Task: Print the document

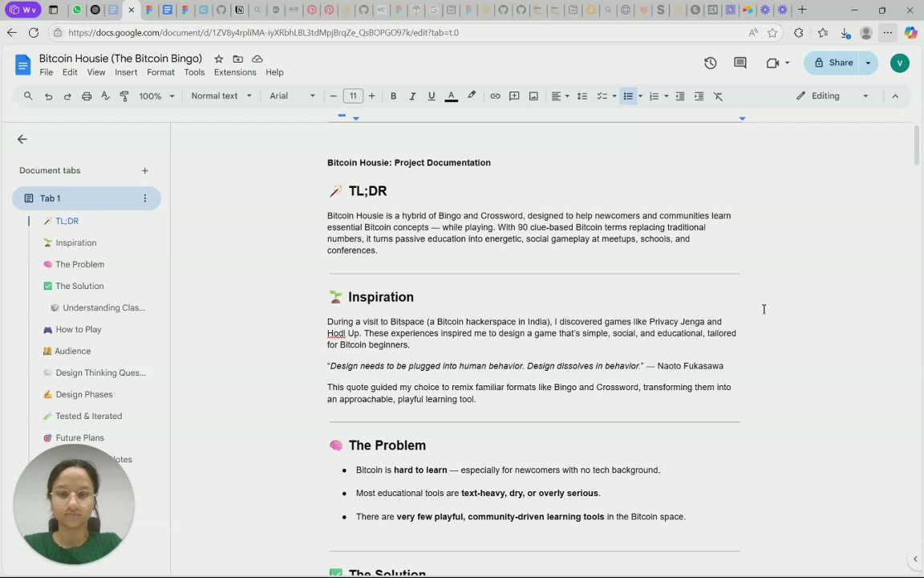Action: pyautogui.click(x=87, y=96)
